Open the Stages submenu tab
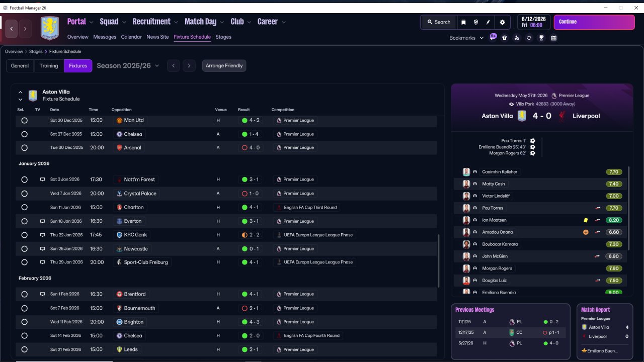644x362 pixels. tap(223, 37)
